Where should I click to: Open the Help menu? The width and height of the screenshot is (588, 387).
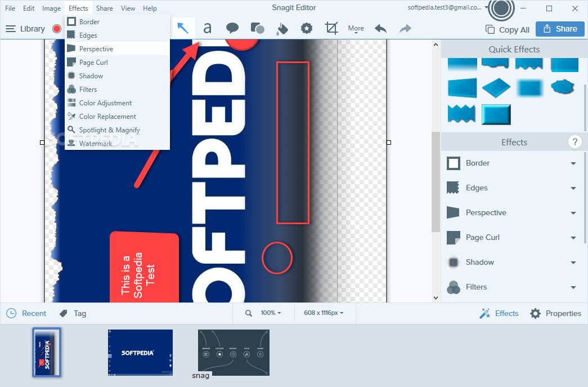[150, 8]
